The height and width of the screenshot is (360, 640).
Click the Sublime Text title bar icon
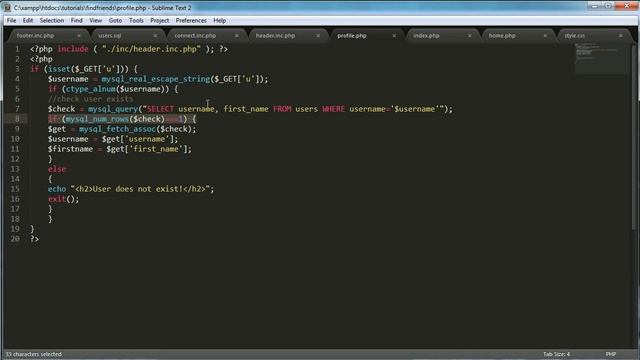pos(7,7)
